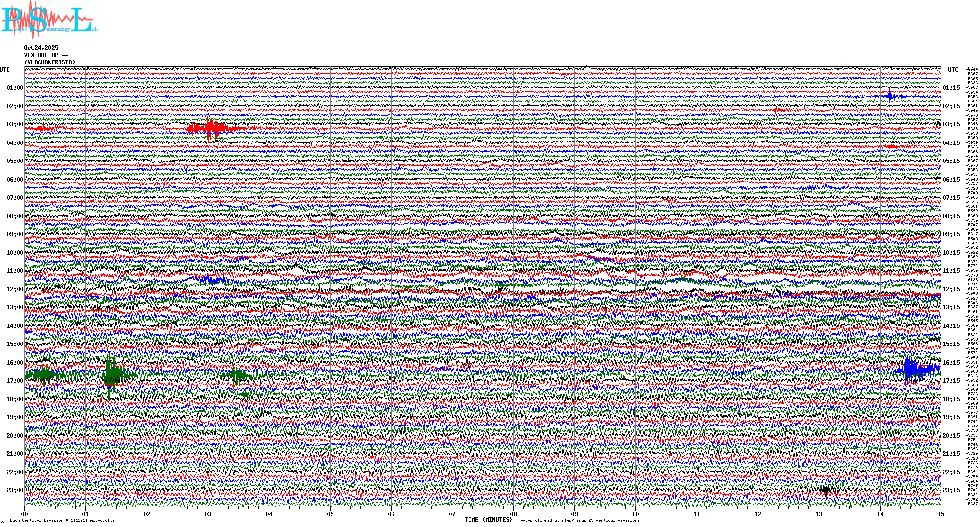Click the Each Vertical Division microvolts note

coord(62,520)
